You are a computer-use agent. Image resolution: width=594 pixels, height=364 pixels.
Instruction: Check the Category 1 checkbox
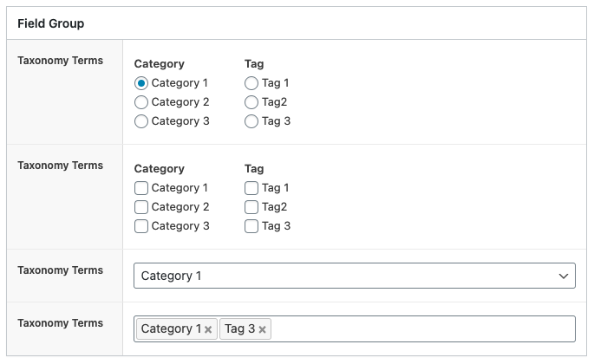coord(141,188)
